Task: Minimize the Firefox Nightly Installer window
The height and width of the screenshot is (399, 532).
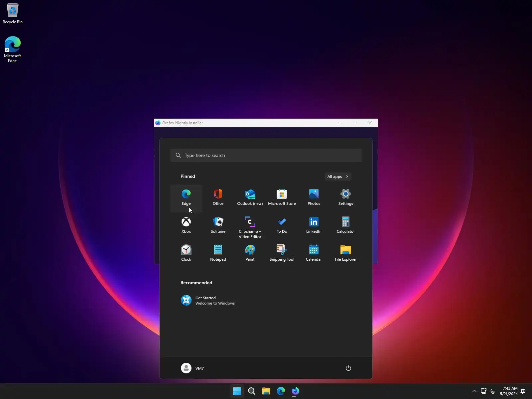Action: [340, 123]
